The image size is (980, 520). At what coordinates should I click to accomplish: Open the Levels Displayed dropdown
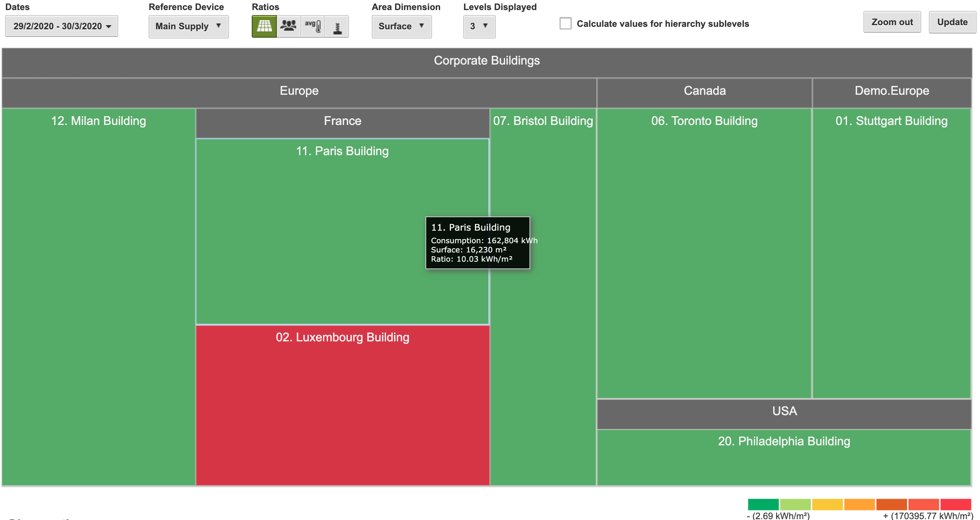coord(479,26)
